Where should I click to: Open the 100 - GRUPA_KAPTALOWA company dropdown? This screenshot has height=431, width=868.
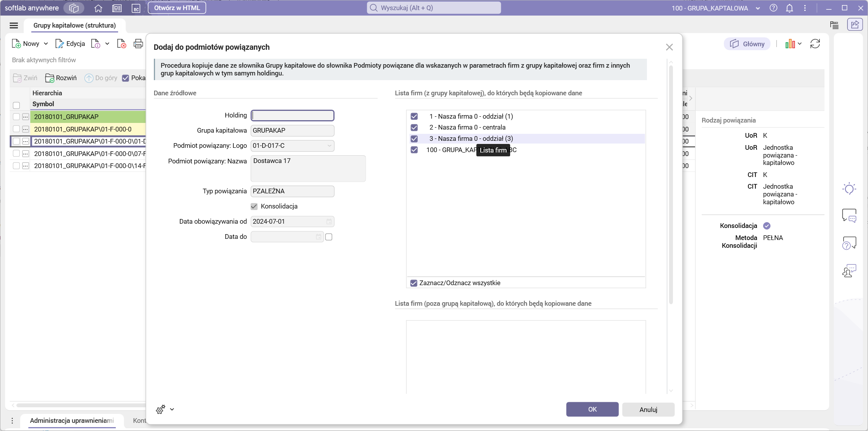(x=757, y=8)
